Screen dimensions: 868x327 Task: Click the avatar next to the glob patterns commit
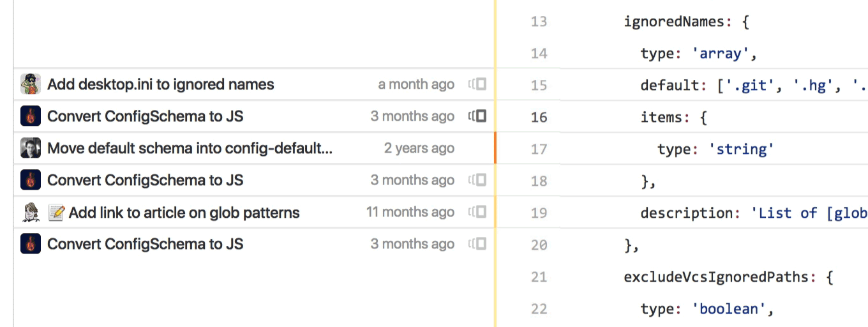pyautogui.click(x=31, y=212)
